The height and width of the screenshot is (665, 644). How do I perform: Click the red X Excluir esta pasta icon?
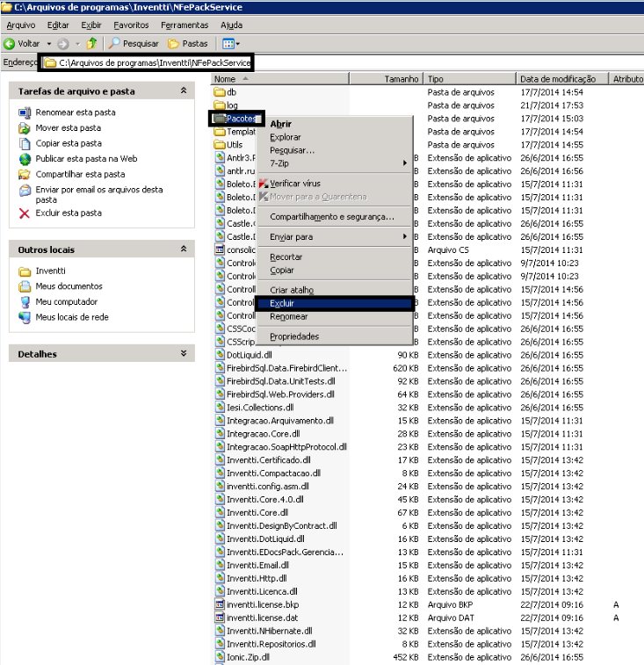(x=25, y=213)
